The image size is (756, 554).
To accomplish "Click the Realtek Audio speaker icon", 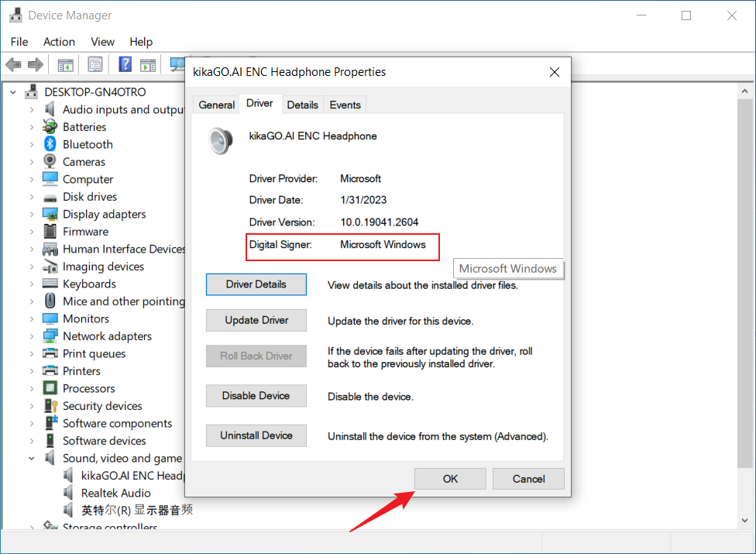I will (68, 493).
